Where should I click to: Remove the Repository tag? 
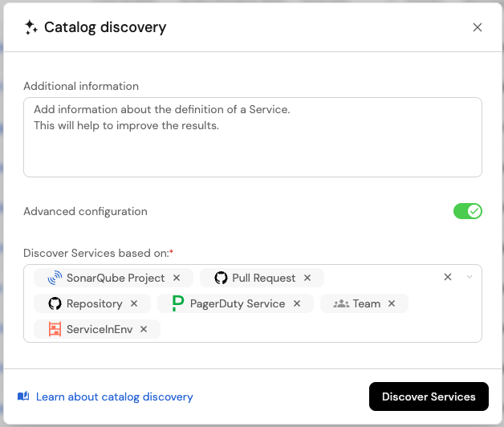(134, 303)
